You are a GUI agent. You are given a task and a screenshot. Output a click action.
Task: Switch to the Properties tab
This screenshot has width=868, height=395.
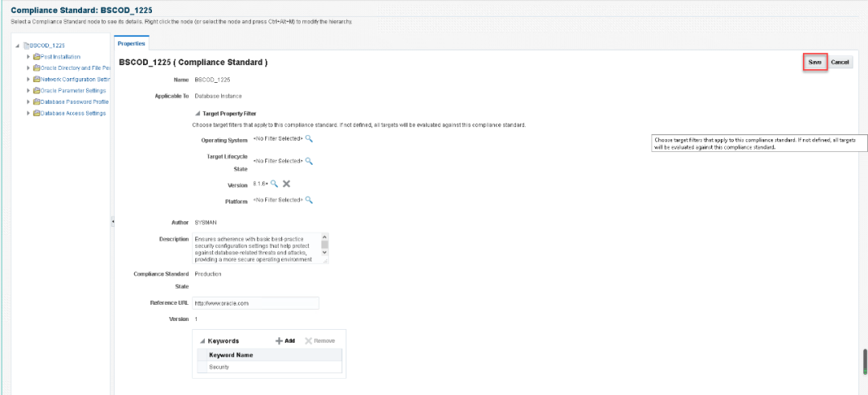pos(131,43)
